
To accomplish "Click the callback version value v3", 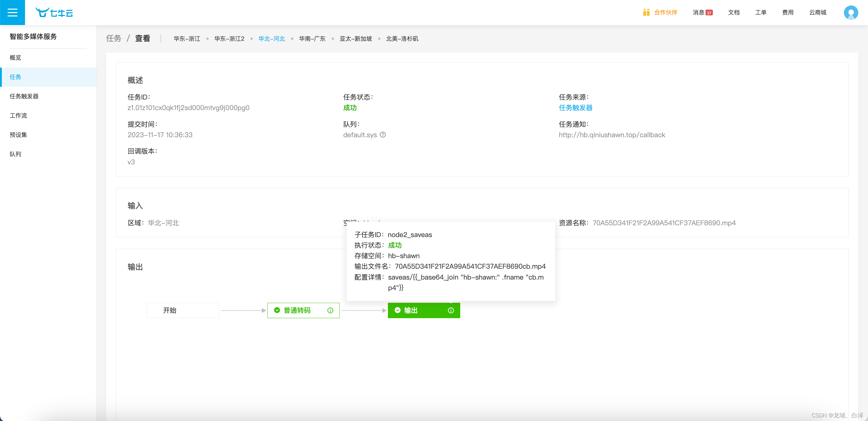I will coord(131,162).
